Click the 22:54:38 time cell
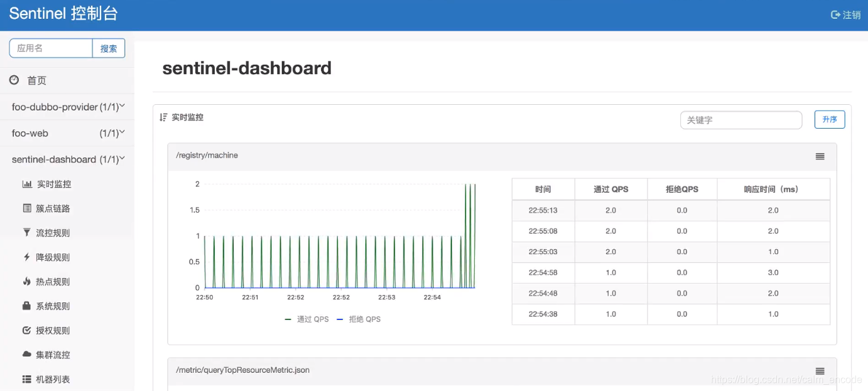 [543, 314]
